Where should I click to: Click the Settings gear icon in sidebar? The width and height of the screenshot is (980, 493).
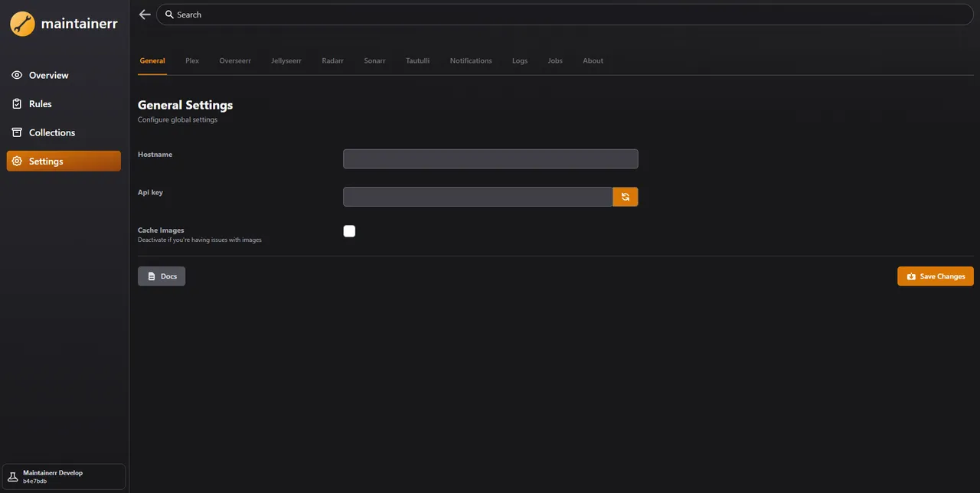click(16, 161)
